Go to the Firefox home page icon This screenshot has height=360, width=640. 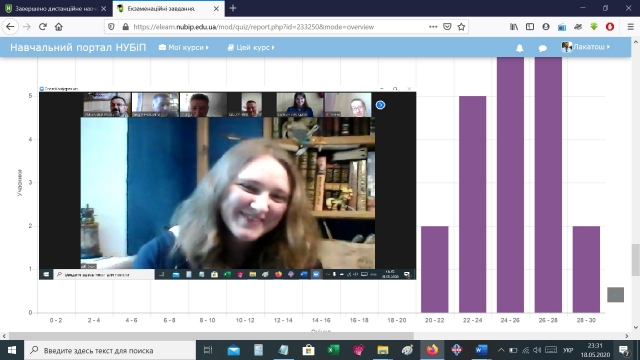59,27
